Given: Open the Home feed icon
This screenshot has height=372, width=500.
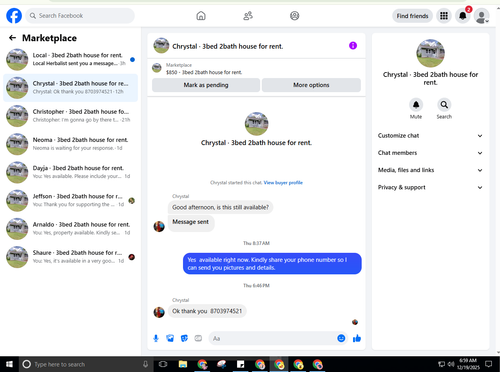Looking at the screenshot, I should (201, 16).
